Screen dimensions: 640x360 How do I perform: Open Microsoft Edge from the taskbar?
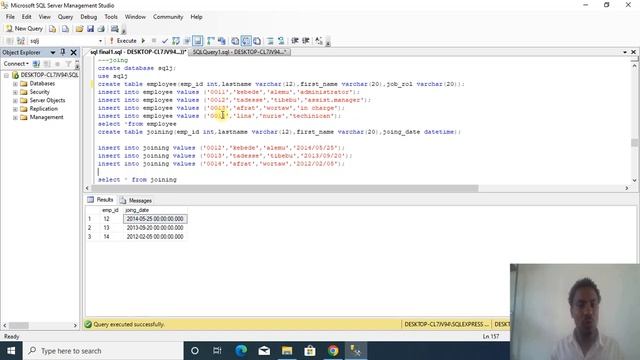pos(241,351)
